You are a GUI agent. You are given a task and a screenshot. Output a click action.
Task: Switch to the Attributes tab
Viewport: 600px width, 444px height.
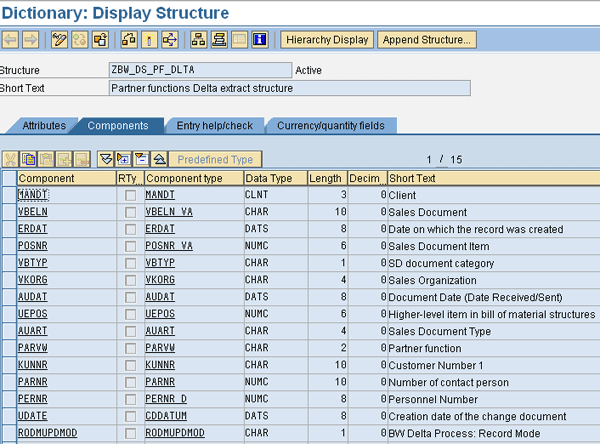[43, 126]
